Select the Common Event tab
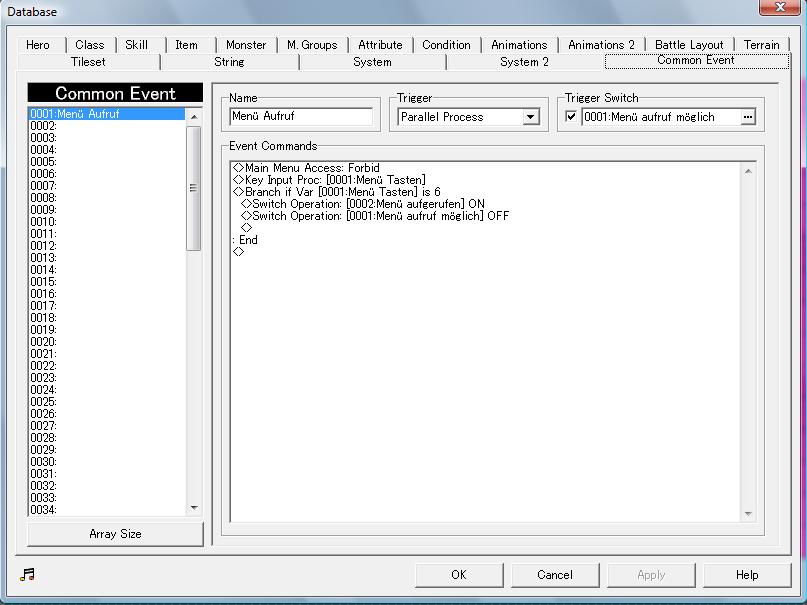 [x=696, y=61]
